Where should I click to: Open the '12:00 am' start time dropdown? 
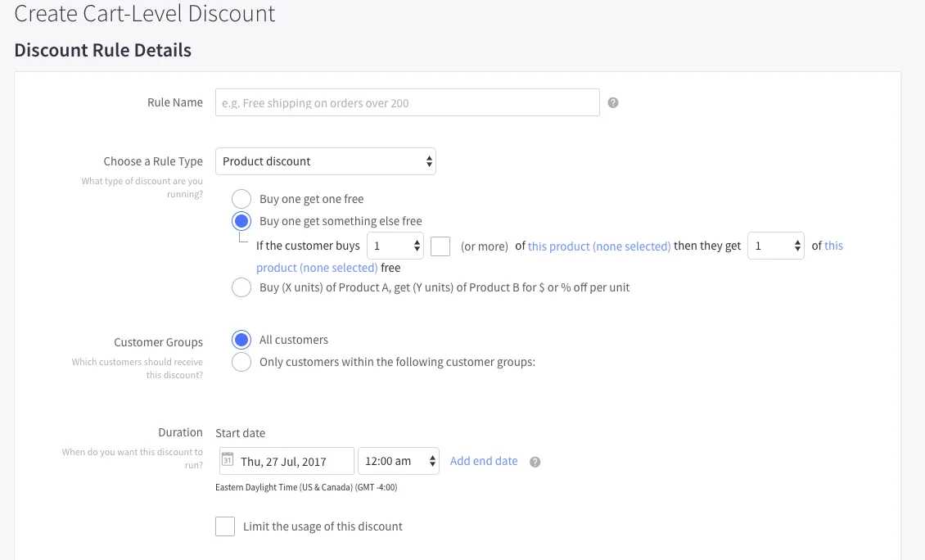pos(399,461)
